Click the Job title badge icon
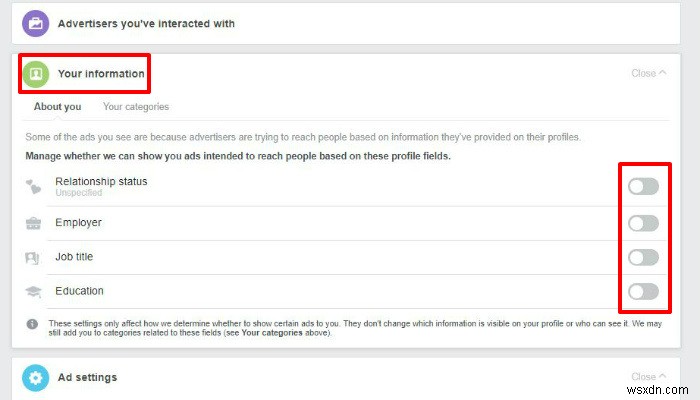 point(34,258)
